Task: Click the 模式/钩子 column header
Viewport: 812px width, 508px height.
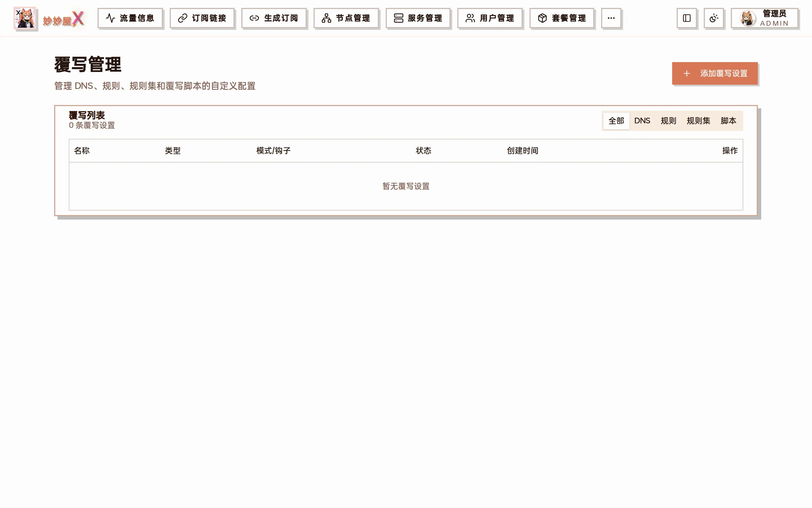Action: [x=273, y=151]
